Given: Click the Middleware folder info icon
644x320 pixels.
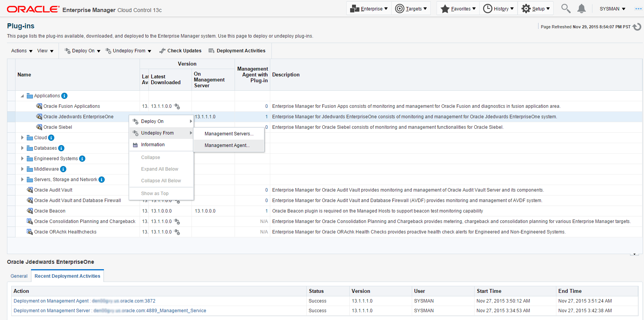Looking at the screenshot, I should [x=63, y=169].
